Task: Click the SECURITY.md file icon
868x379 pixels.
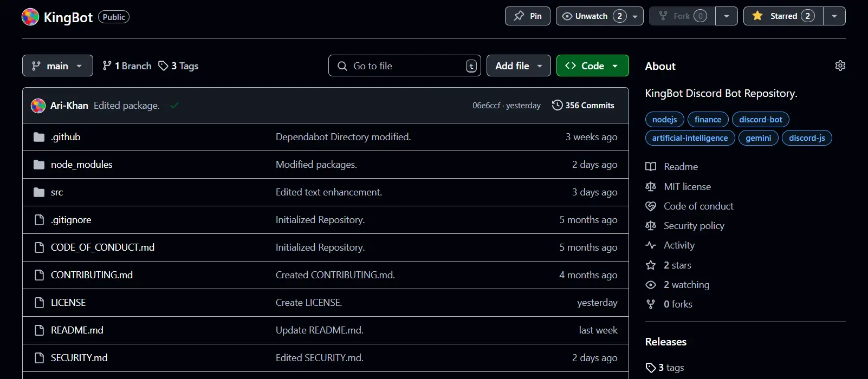Action: (39, 358)
